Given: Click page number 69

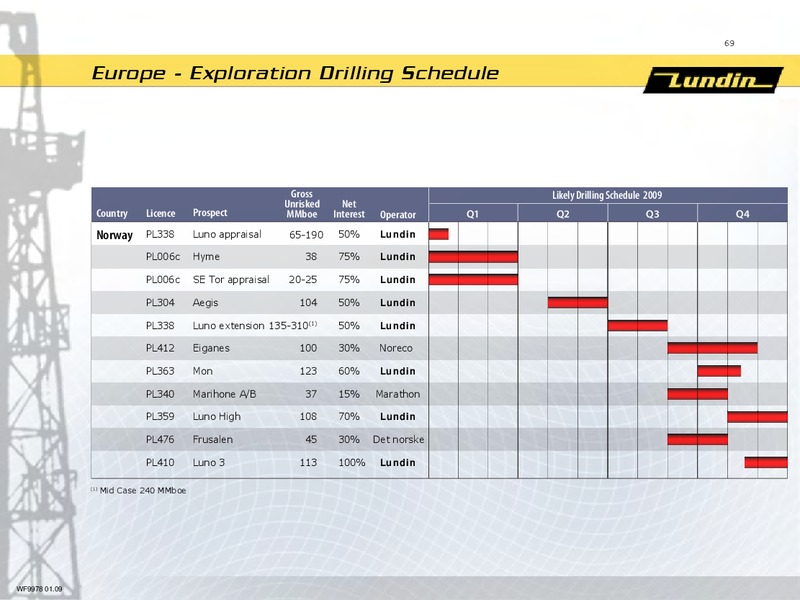Looking at the screenshot, I should [729, 43].
